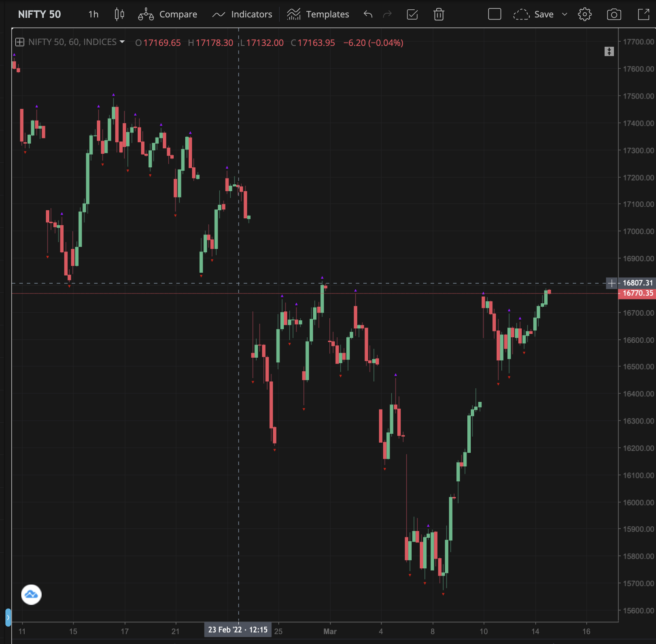Image resolution: width=656 pixels, height=644 pixels.
Task: Click the Open value 17169.65
Action: pyautogui.click(x=162, y=43)
